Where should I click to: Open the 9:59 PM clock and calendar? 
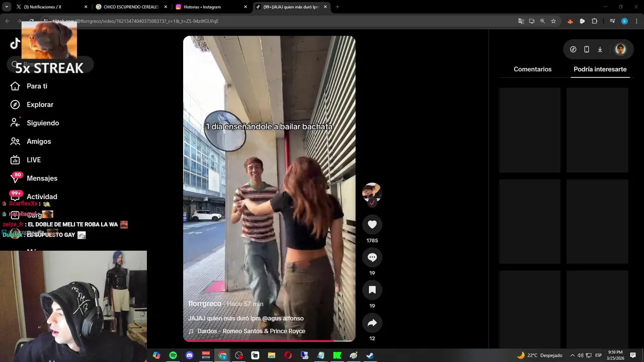[x=615, y=355]
